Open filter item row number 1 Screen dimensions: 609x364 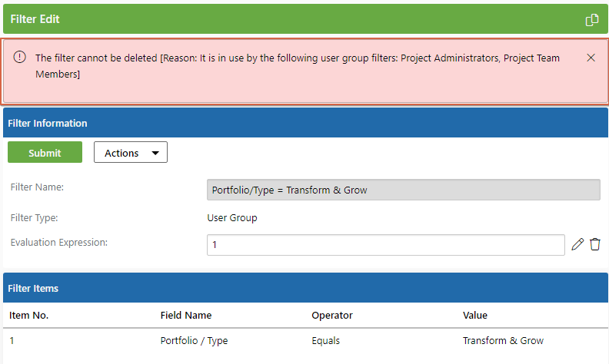pos(305,341)
